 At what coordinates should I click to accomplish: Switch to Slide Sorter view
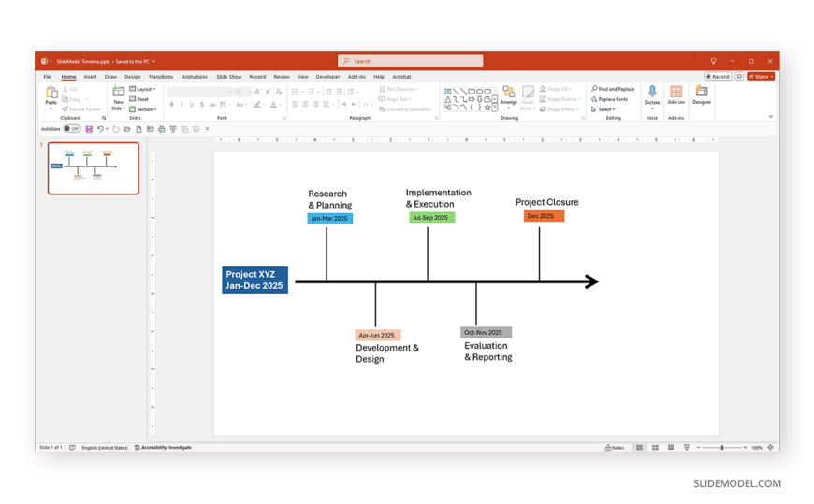655,447
